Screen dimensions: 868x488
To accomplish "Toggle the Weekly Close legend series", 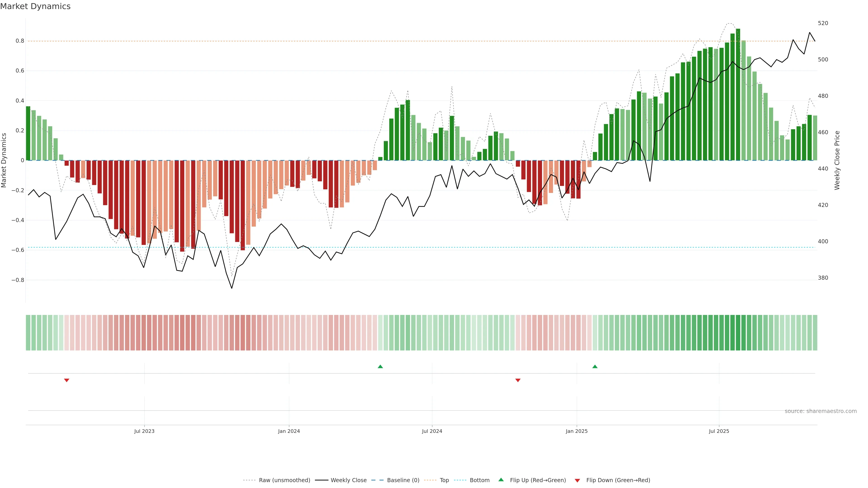I will click(x=348, y=480).
